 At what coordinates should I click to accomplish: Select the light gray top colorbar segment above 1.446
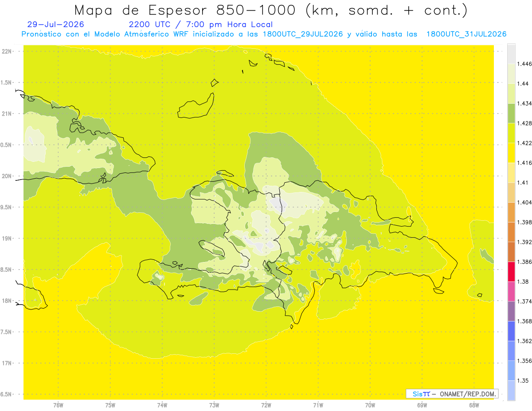[511, 54]
